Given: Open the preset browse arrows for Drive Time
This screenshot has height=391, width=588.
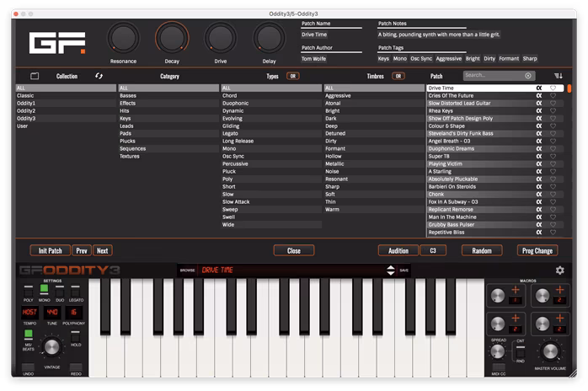Looking at the screenshot, I should [x=390, y=270].
